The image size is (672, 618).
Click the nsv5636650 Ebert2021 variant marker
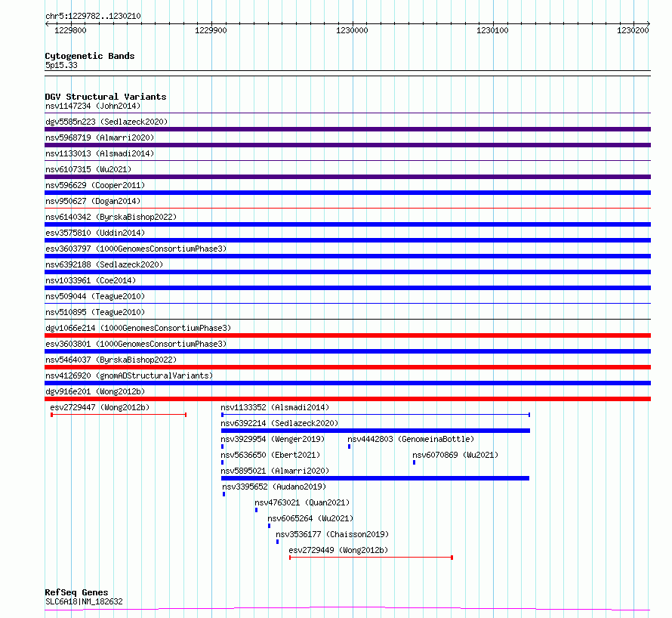coord(222,462)
